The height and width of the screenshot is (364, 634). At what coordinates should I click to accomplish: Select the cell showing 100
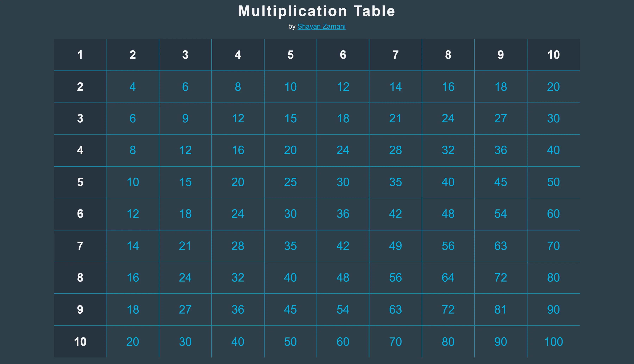pyautogui.click(x=553, y=341)
